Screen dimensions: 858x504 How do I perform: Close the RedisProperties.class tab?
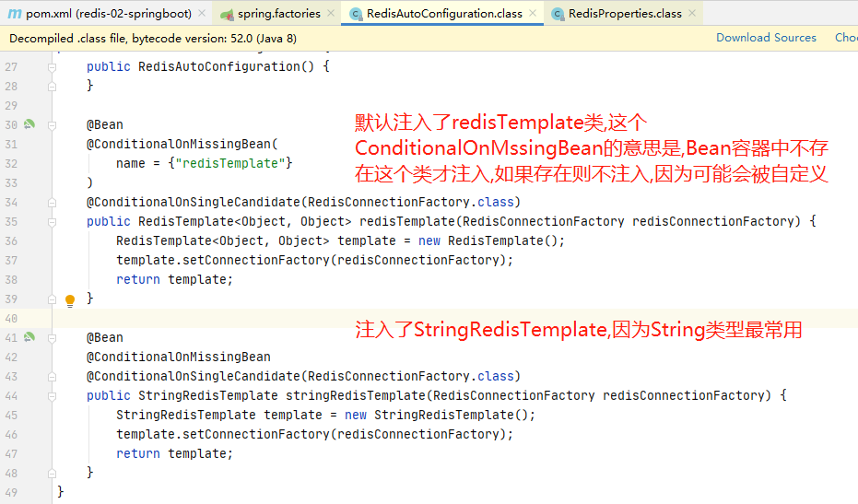pyautogui.click(x=692, y=13)
